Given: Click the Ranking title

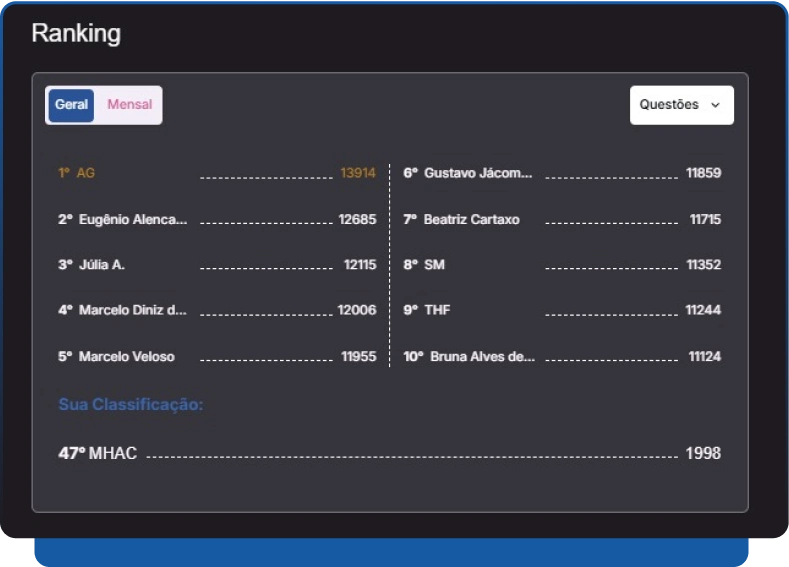Looking at the screenshot, I should click(76, 33).
